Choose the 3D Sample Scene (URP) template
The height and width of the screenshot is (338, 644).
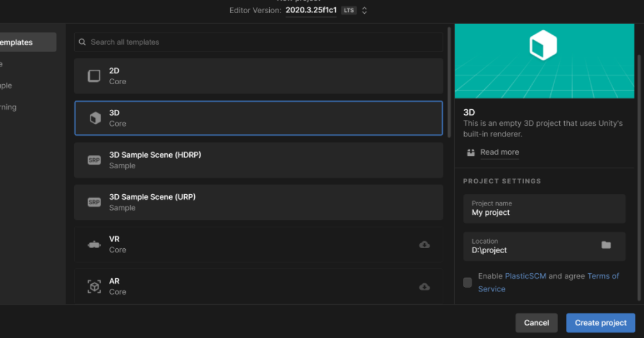(x=258, y=202)
